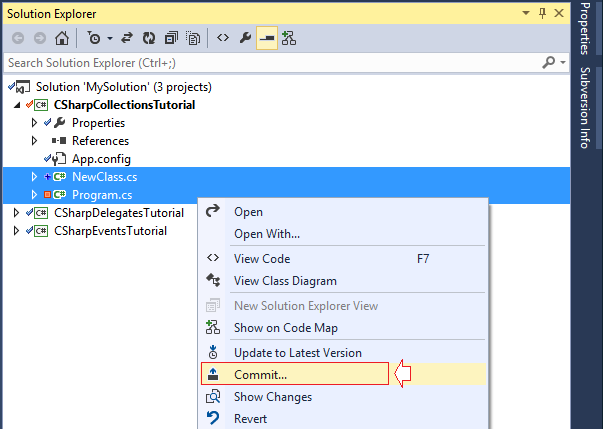Open the Subversion Info side tab
The width and height of the screenshot is (603, 429).
[585, 108]
